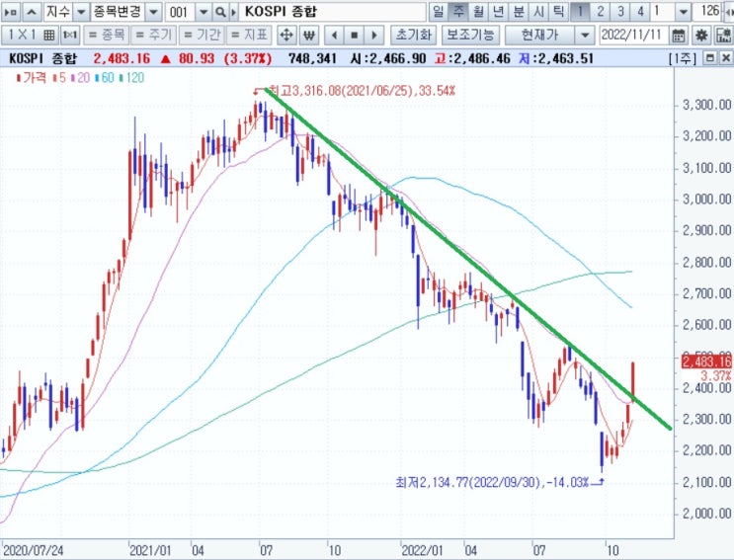Open the 지수 market type dropdown
The image size is (734, 560).
(x=81, y=12)
